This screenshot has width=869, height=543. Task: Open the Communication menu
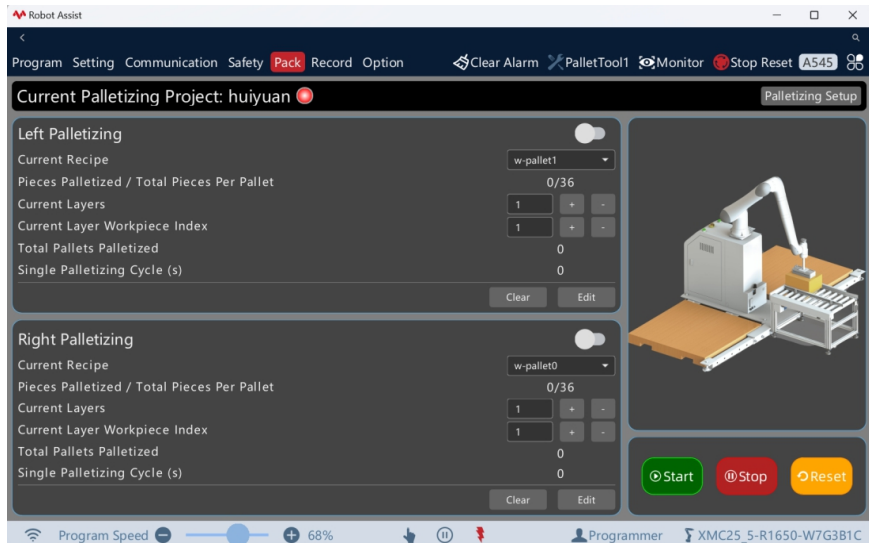[171, 63]
